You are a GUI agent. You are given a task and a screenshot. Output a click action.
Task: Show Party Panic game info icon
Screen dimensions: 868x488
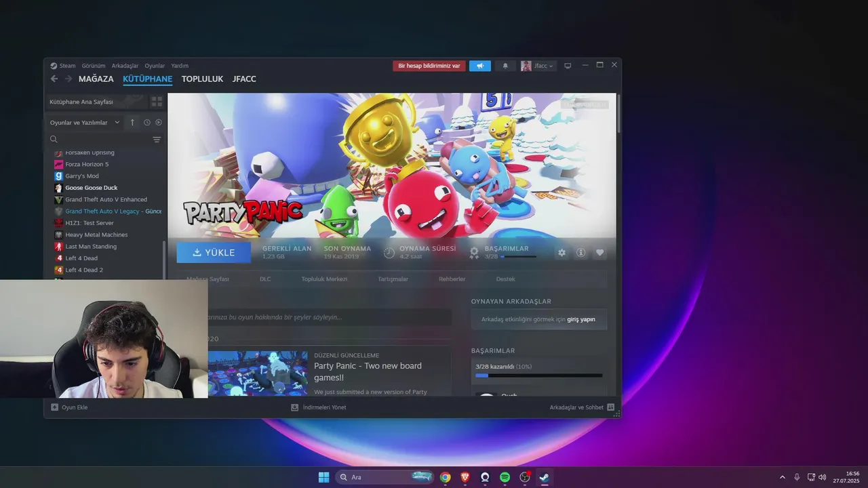pos(580,252)
